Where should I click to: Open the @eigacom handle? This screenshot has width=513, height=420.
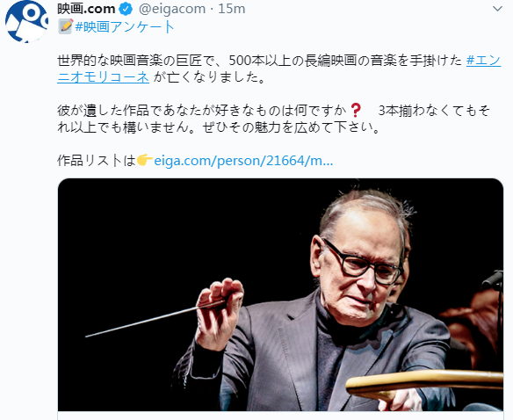point(172,9)
